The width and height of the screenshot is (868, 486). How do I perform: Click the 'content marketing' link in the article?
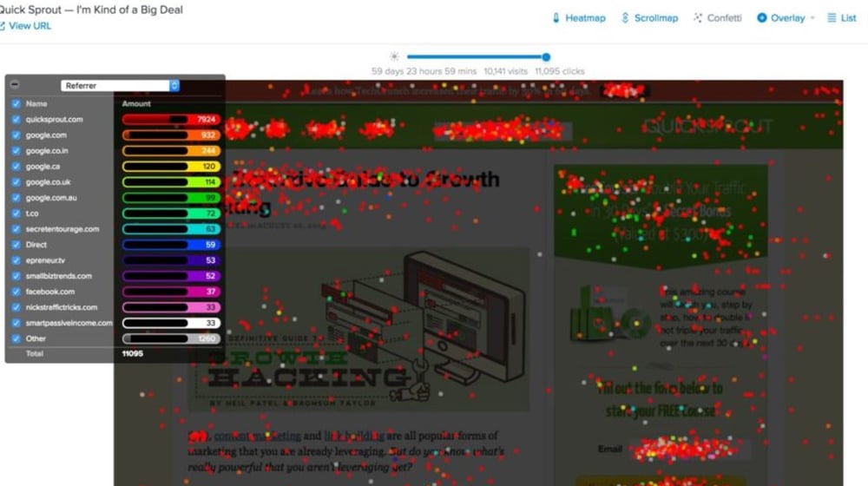258,436
